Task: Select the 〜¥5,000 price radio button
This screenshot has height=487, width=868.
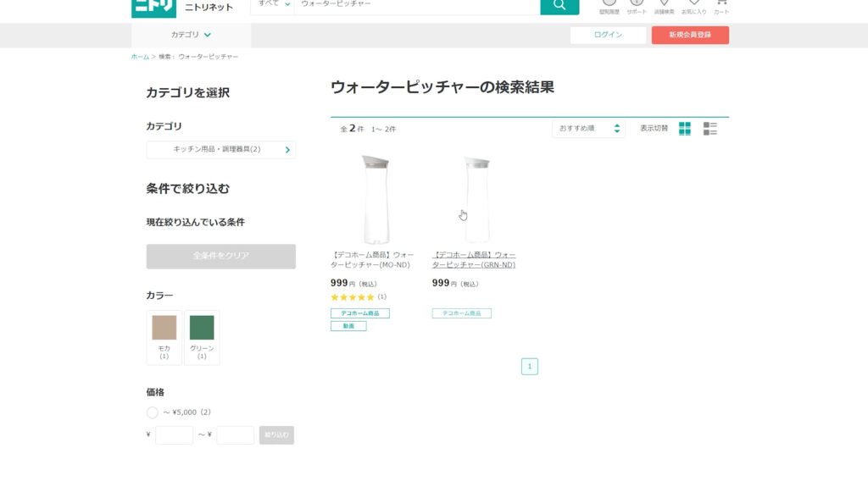Action: (153, 412)
